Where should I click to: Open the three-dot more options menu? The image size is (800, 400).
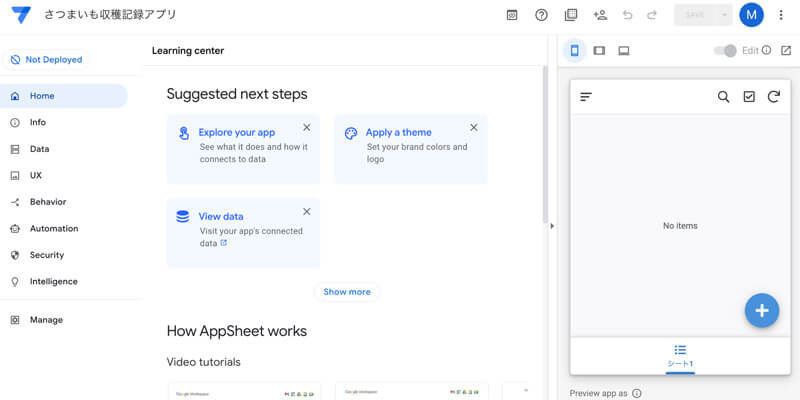tap(781, 15)
